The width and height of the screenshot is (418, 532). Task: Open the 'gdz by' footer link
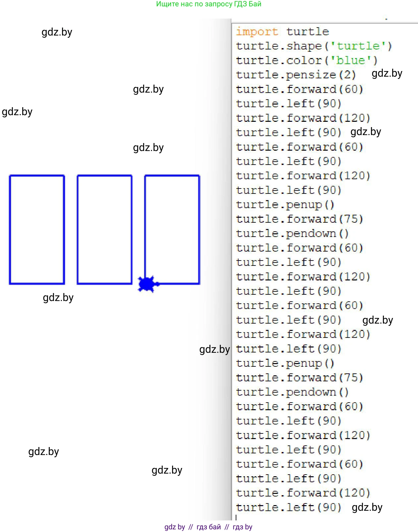coord(175,527)
